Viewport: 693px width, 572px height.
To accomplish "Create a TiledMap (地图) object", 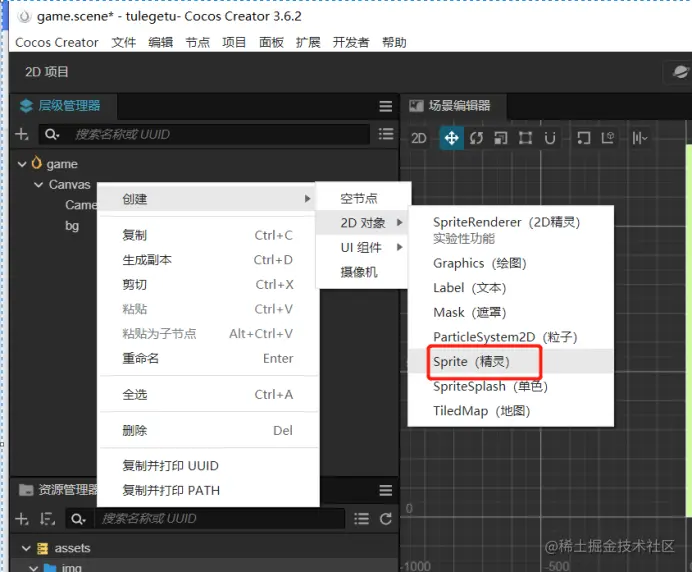I will (x=510, y=411).
